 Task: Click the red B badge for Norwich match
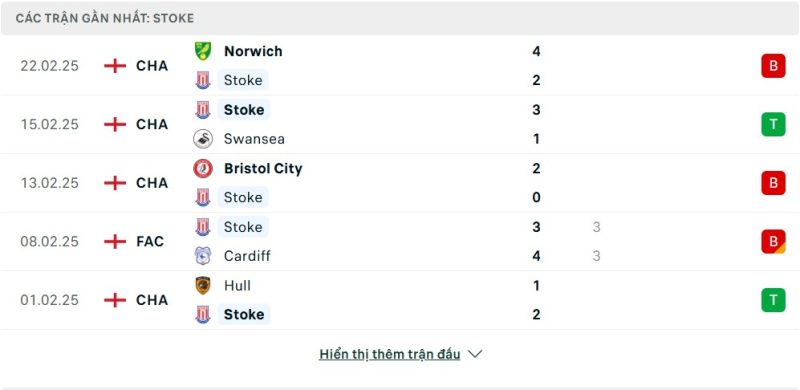773,66
